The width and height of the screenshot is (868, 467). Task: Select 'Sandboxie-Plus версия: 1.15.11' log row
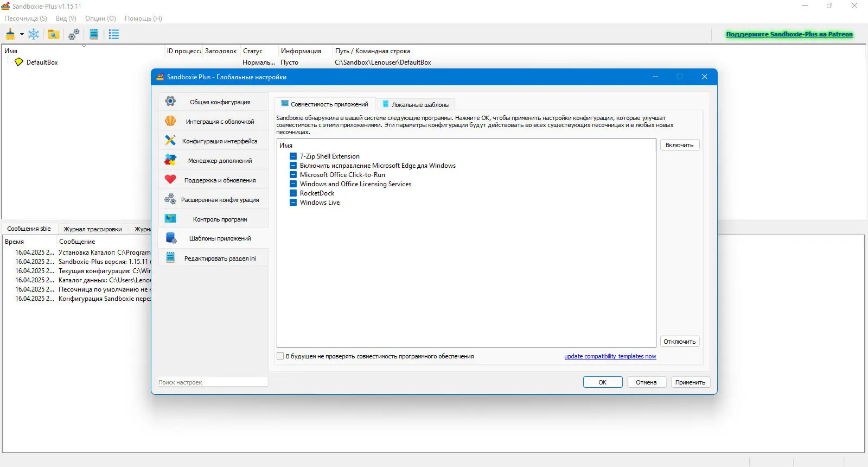coord(104,261)
